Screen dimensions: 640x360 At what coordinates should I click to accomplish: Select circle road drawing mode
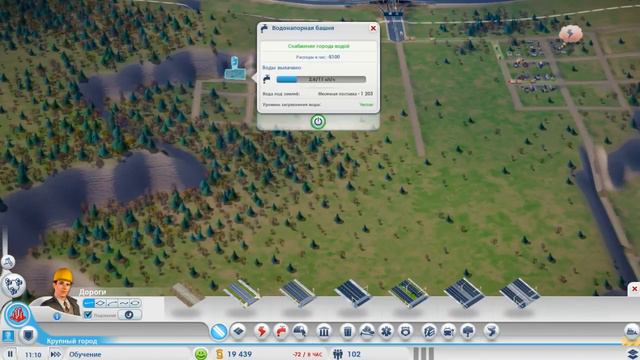coord(135,303)
